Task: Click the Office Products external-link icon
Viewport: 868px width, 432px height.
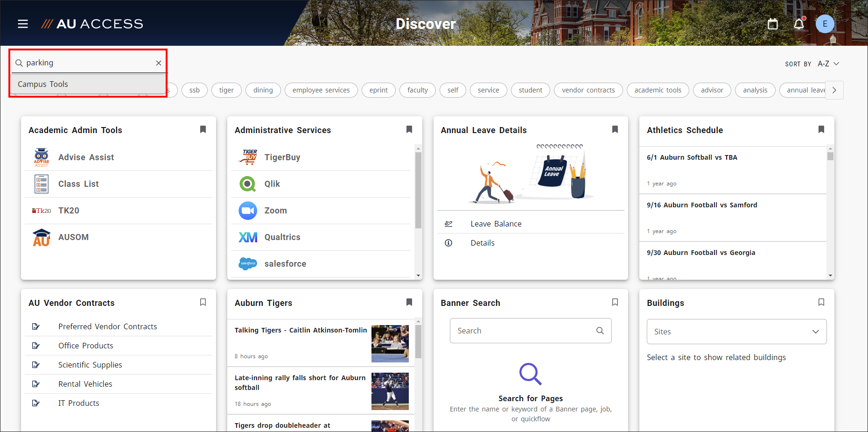Action: click(x=35, y=346)
